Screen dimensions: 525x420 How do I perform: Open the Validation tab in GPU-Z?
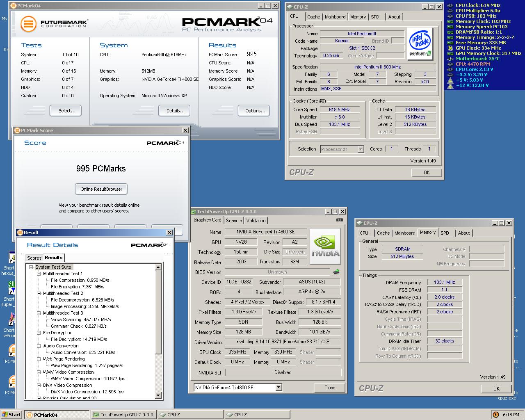coord(256,220)
